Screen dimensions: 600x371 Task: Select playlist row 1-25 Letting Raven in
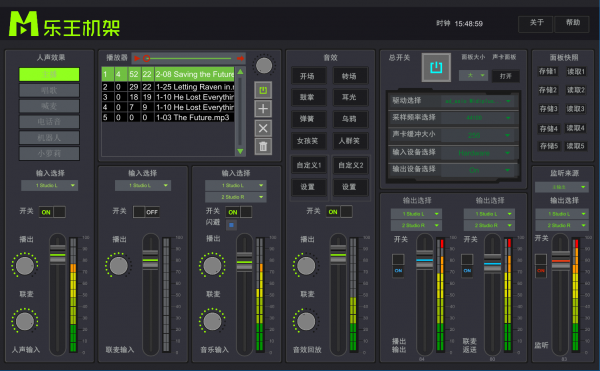click(168, 87)
